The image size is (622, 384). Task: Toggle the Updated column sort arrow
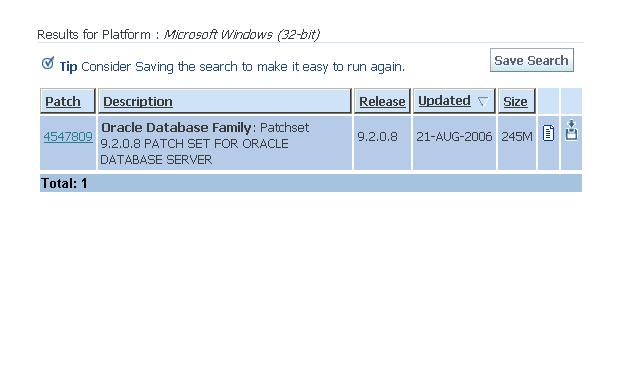tap(482, 102)
